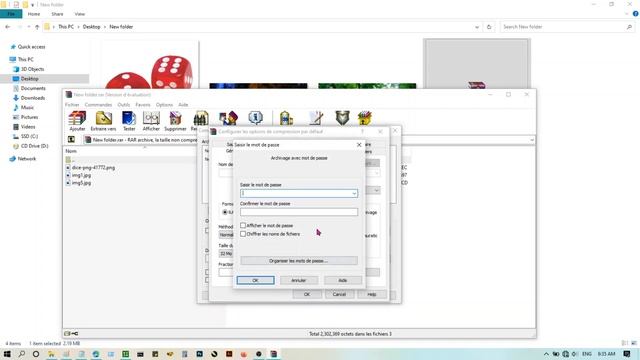The width and height of the screenshot is (640, 360).
Task: Click Organiser les mots de passe button
Action: [299, 260]
